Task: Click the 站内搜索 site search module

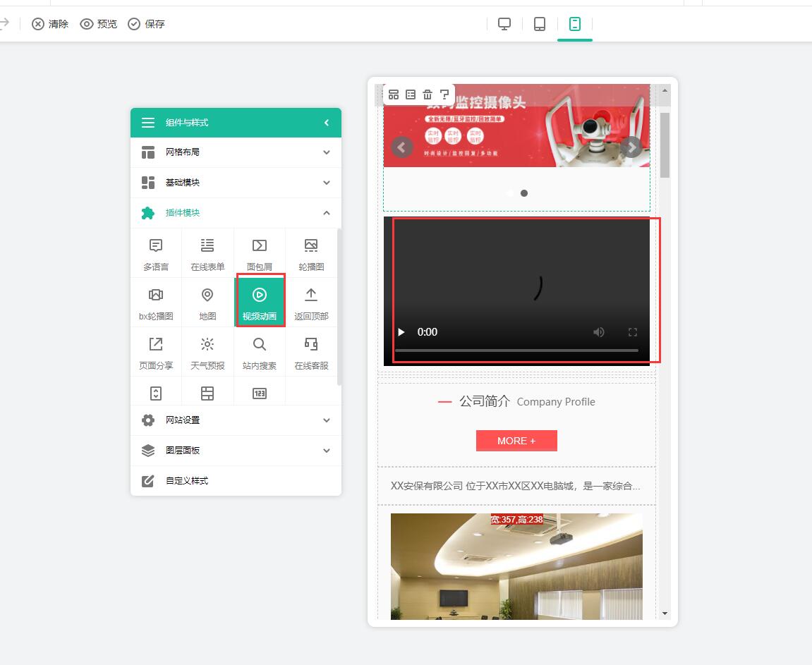Action: [x=260, y=351]
